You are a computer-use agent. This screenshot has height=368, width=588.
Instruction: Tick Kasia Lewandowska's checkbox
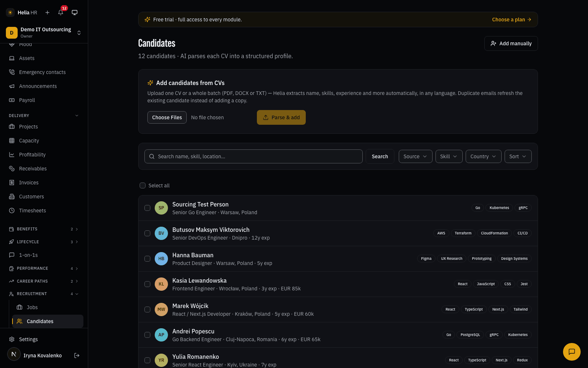coord(147,284)
